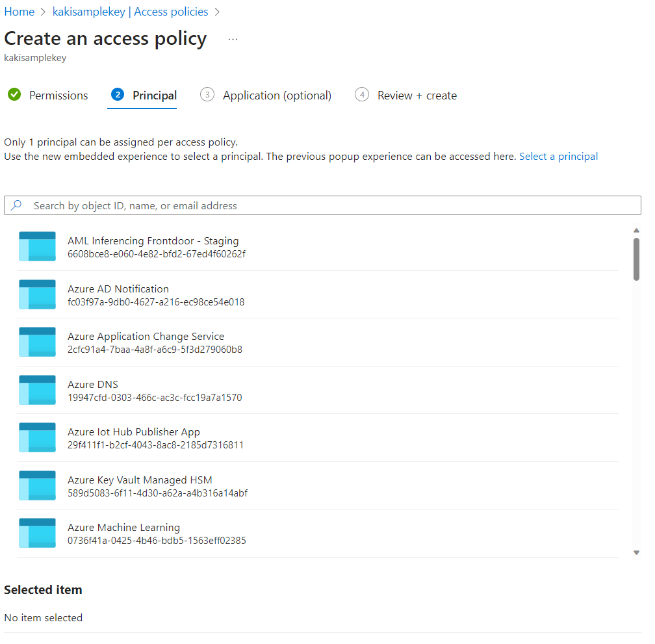Click ID 2cfc91a4-7baa-4a8f-a6c9-5f3d279060b8
This screenshot has width=655, height=644.
pyautogui.click(x=155, y=350)
